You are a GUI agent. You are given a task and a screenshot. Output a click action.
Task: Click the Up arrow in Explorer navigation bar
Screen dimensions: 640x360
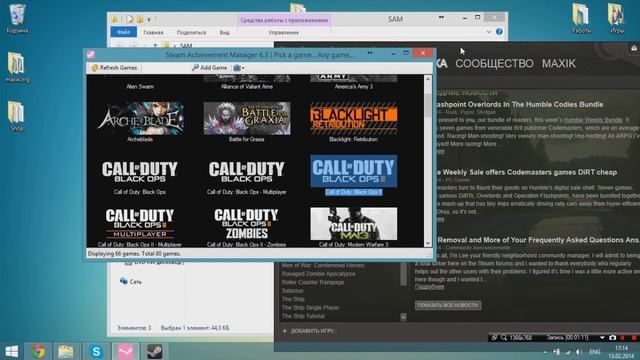point(155,45)
